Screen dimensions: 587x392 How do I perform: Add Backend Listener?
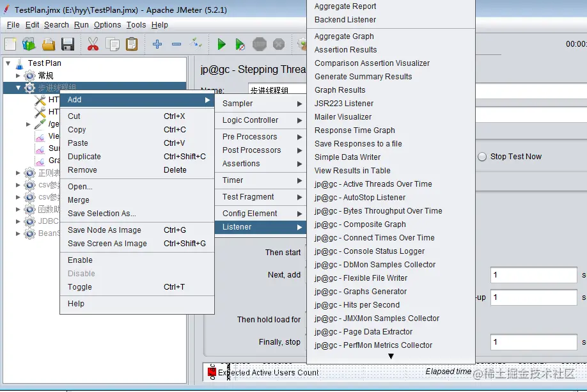coord(391,19)
